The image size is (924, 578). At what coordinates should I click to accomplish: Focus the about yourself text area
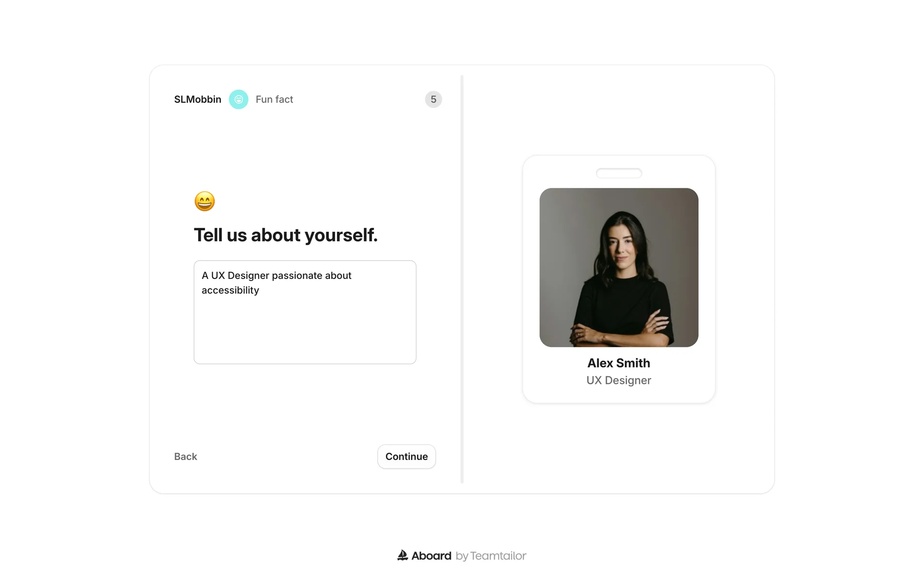[x=305, y=312]
